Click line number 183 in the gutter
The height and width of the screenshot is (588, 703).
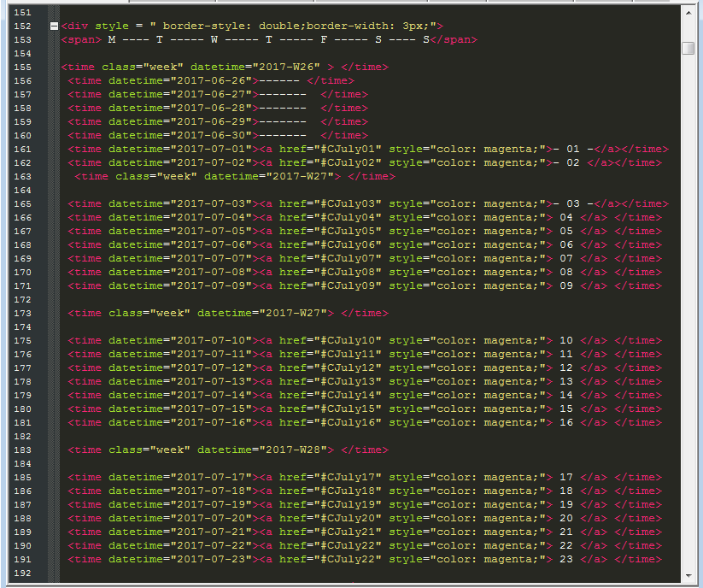coord(22,450)
